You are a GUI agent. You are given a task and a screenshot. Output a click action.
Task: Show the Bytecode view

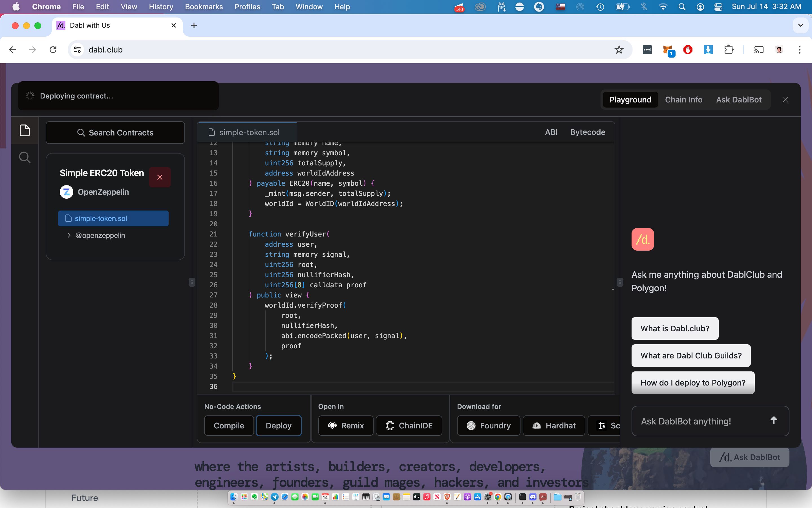588,132
